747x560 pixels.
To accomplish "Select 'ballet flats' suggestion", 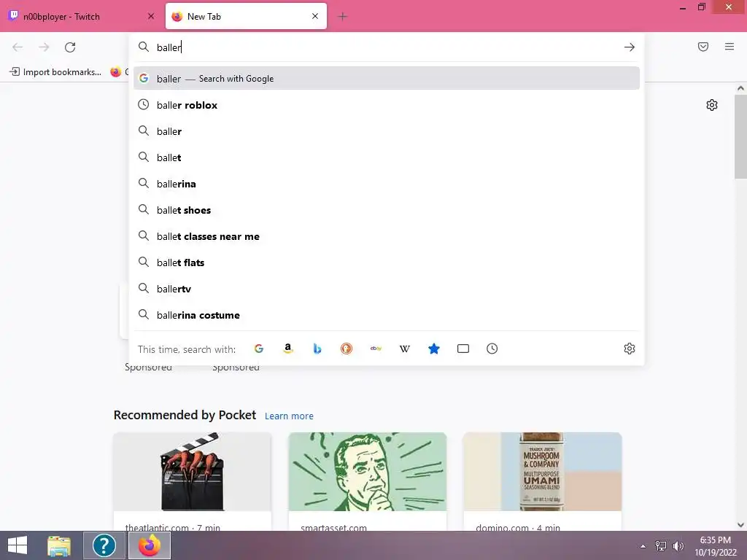I will 387,262.
